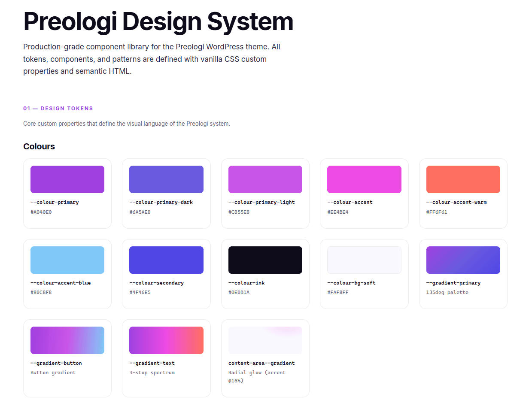Viewport: 532px width, 406px height.
Task: Click the hex value #EE4BE4
Action: (338, 212)
